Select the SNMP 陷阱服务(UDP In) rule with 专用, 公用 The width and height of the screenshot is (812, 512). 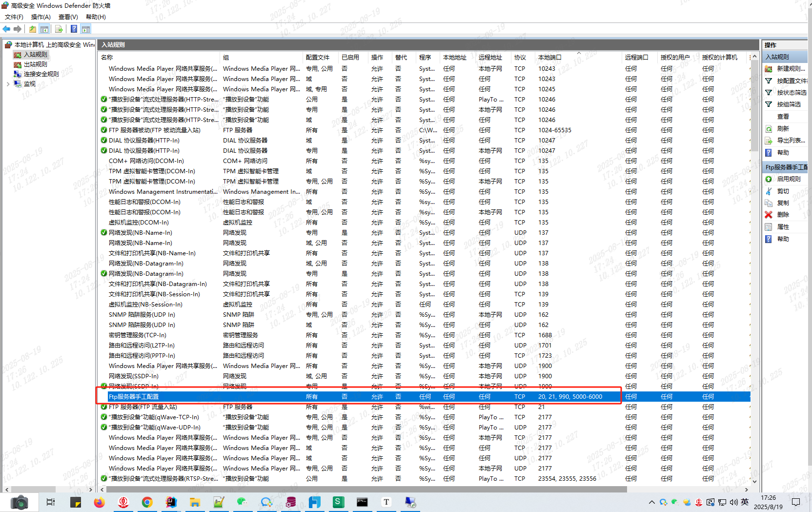coord(424,315)
